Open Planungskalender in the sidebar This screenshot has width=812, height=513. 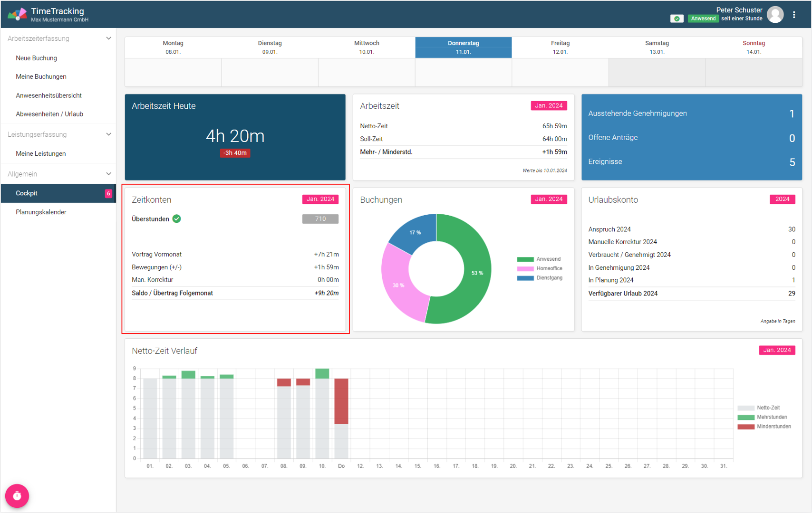[x=41, y=212]
